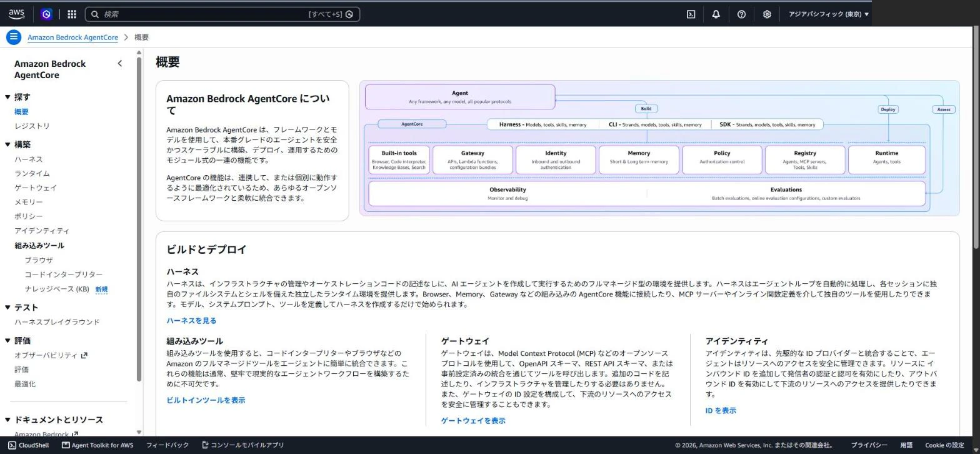Click the ID を表示 link
Viewport: 980px width, 454px height.
(721, 411)
